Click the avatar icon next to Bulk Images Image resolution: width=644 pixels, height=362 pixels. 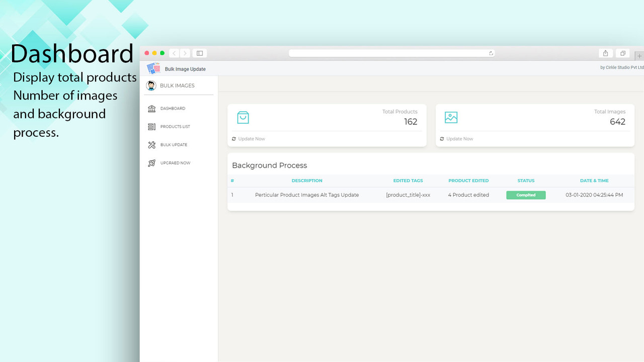coord(151,85)
